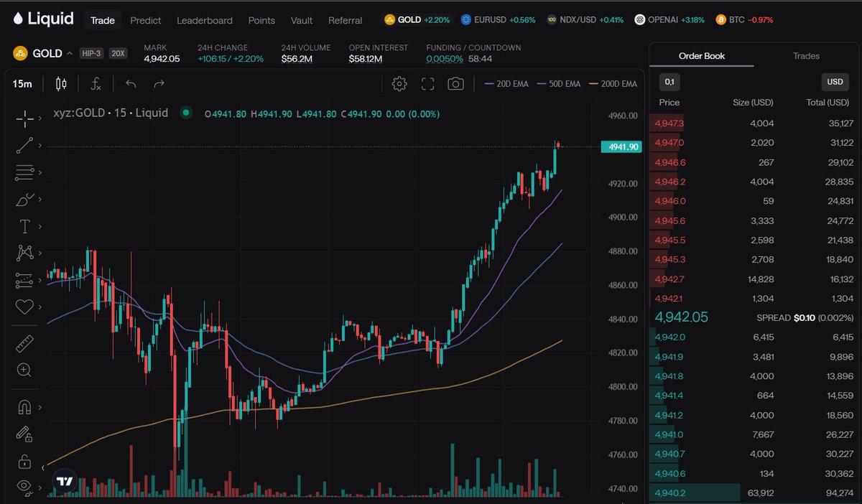Open the heart favorites icon tool
This screenshot has width=862, height=504.
tap(24, 307)
